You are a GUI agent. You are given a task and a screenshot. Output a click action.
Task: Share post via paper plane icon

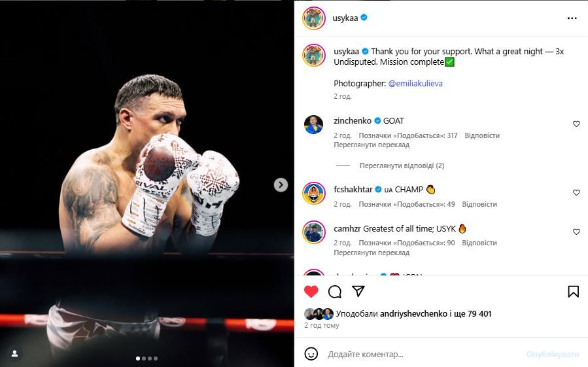click(x=358, y=291)
